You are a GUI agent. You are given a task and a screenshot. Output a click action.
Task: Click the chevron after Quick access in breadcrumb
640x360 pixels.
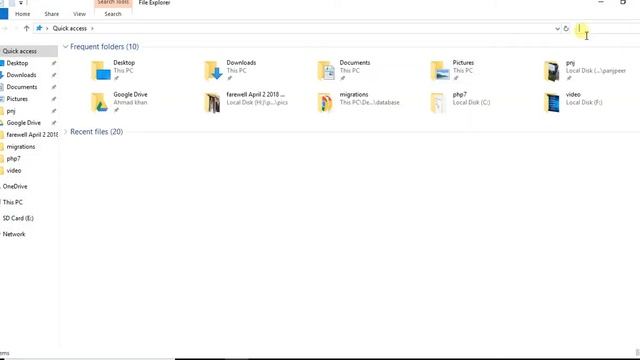tap(92, 29)
